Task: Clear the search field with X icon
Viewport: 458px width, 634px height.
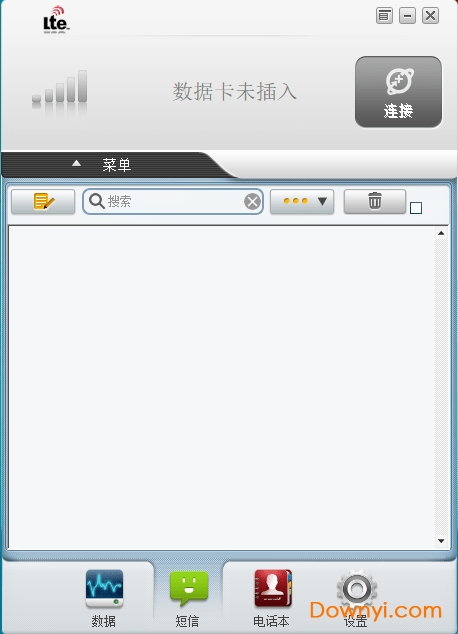Action: pyautogui.click(x=252, y=201)
